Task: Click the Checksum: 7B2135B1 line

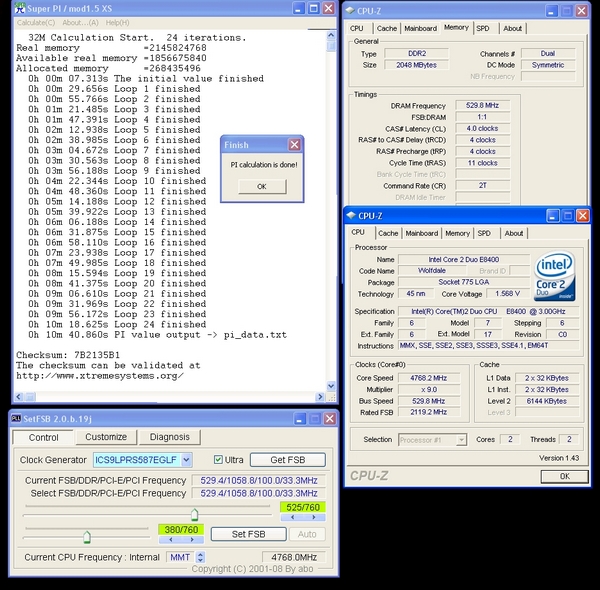Action: tap(68, 355)
